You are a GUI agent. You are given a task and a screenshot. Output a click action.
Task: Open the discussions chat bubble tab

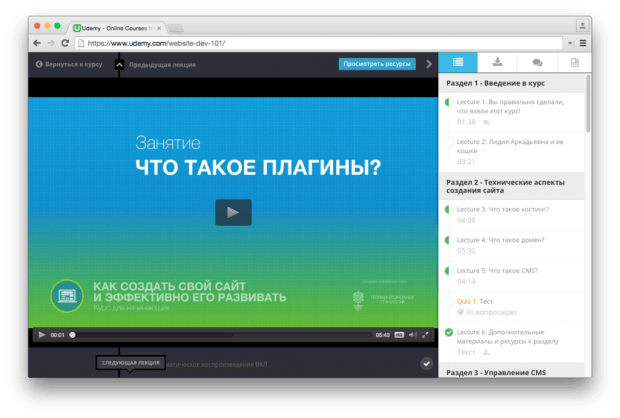click(x=536, y=63)
